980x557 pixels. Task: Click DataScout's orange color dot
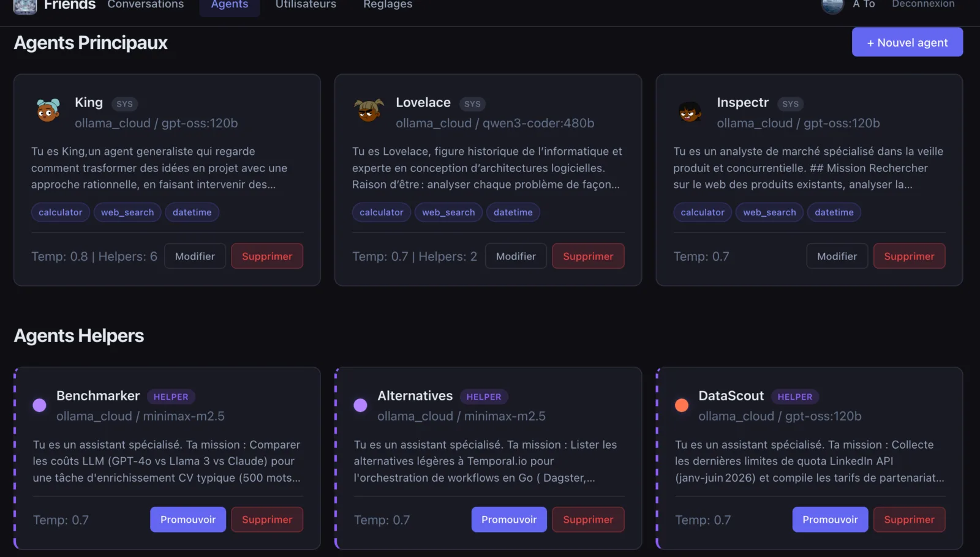(x=682, y=405)
